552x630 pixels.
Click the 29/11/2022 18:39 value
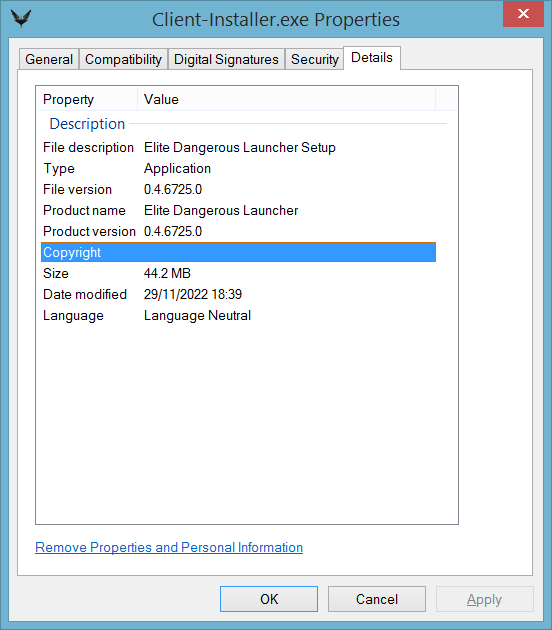click(x=193, y=294)
